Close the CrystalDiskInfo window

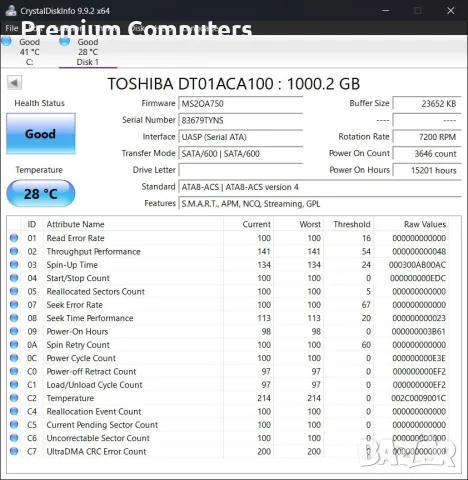451,11
